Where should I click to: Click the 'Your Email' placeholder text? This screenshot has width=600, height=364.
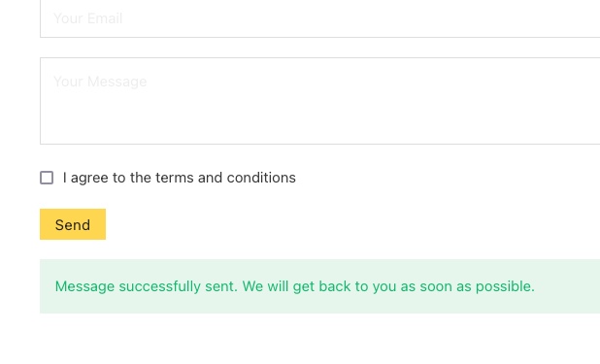(x=88, y=18)
